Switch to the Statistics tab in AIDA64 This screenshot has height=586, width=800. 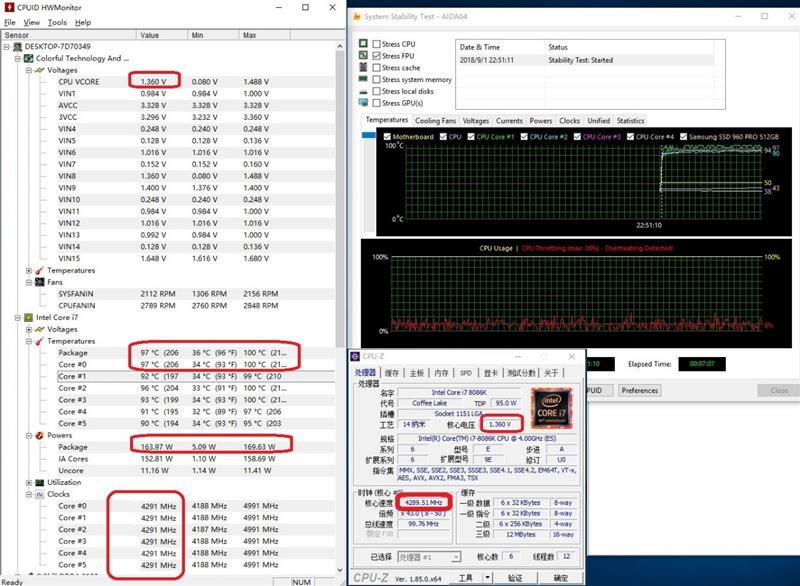[630, 121]
